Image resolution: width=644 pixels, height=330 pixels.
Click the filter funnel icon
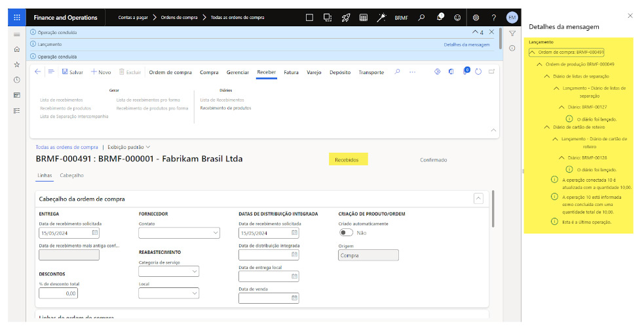point(512,33)
